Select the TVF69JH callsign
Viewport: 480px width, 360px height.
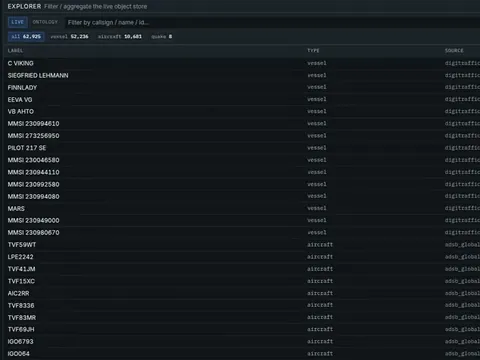point(21,330)
